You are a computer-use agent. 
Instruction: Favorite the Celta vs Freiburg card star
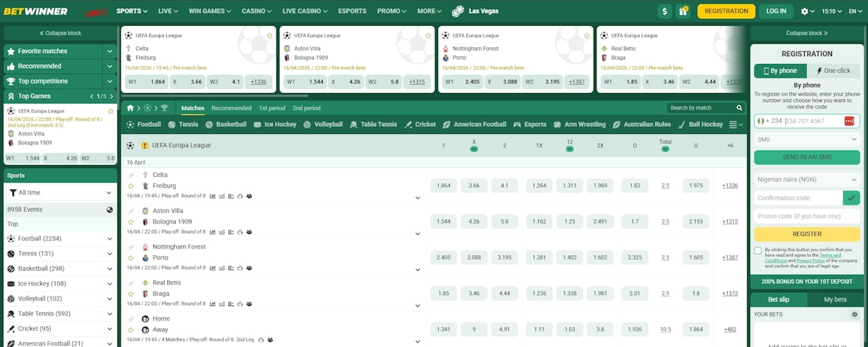click(x=269, y=35)
